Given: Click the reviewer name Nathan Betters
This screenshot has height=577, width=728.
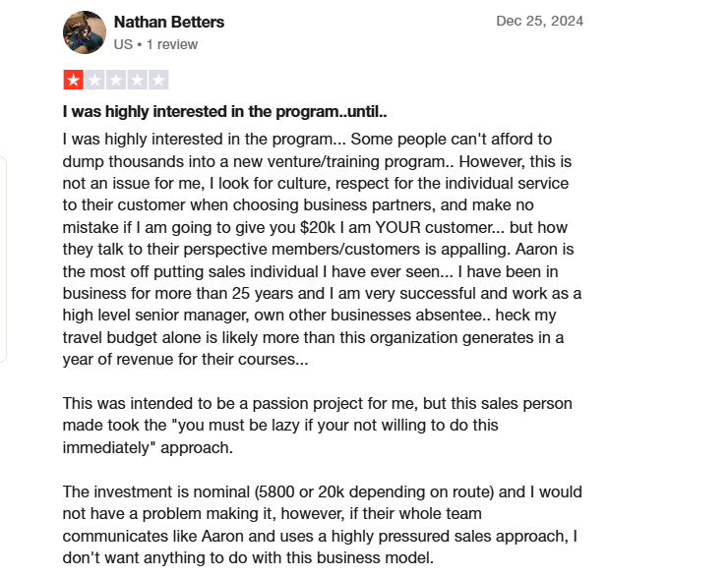Looking at the screenshot, I should coord(169,22).
